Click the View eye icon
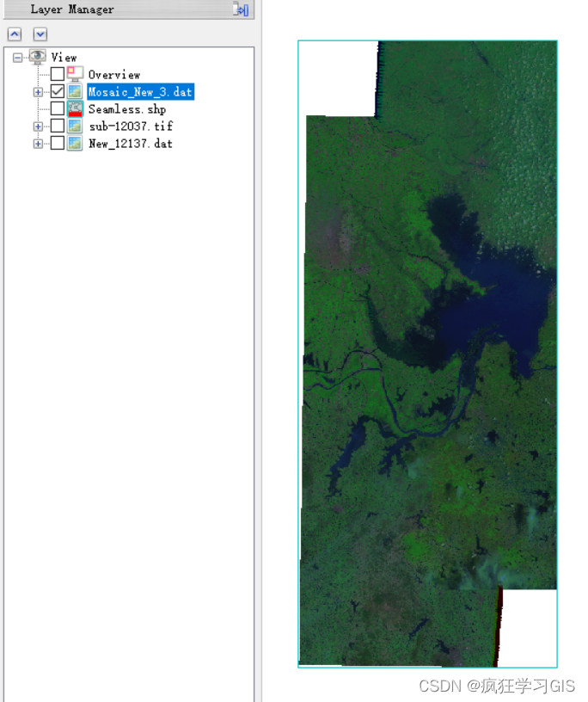 click(x=37, y=57)
